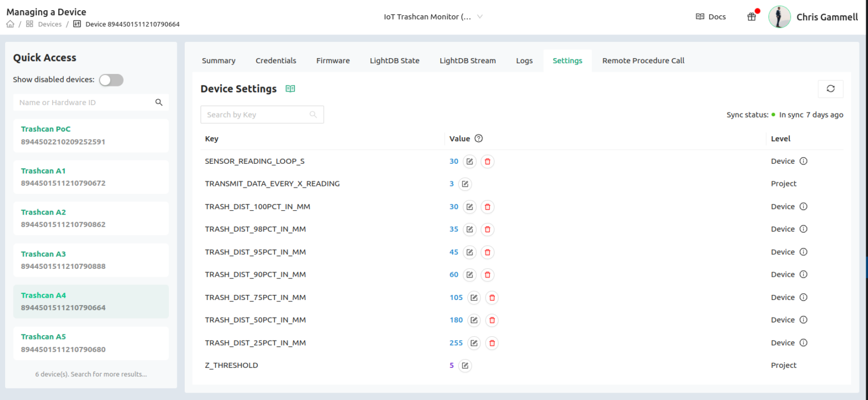868x400 pixels.
Task: Delete the TRASH_DIST_100PCT_IN_MM setting
Action: [x=487, y=207]
